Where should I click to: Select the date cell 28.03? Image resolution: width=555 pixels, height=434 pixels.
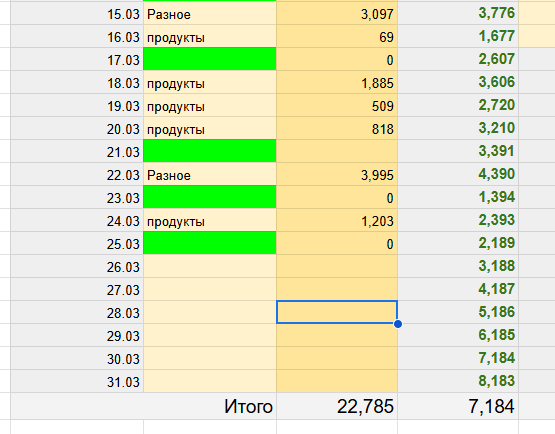(x=77, y=313)
